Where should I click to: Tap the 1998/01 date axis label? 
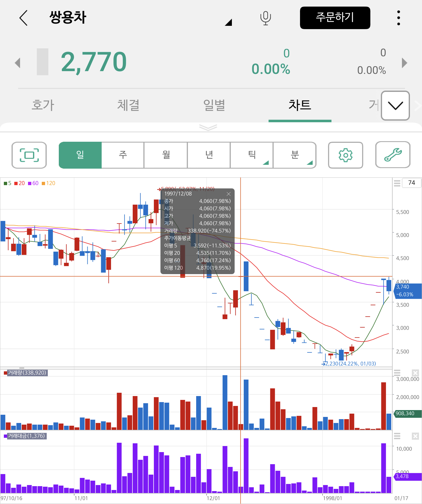[x=332, y=498]
